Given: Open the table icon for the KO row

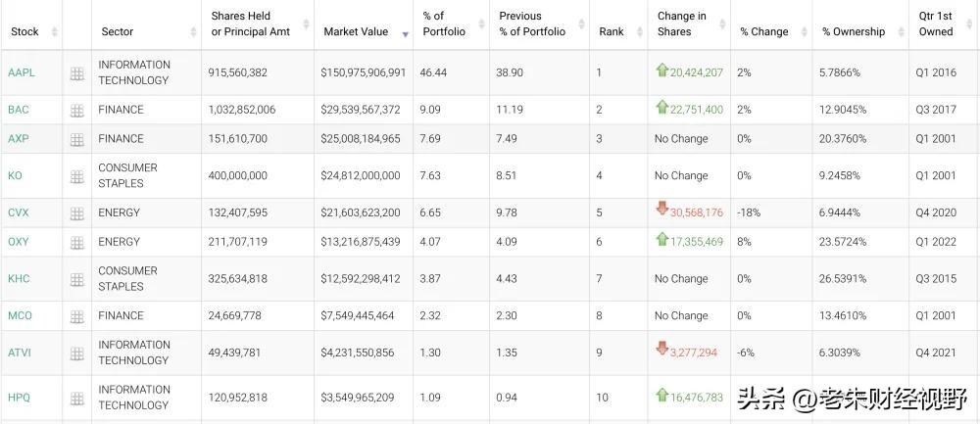Looking at the screenshot, I should tap(76, 177).
